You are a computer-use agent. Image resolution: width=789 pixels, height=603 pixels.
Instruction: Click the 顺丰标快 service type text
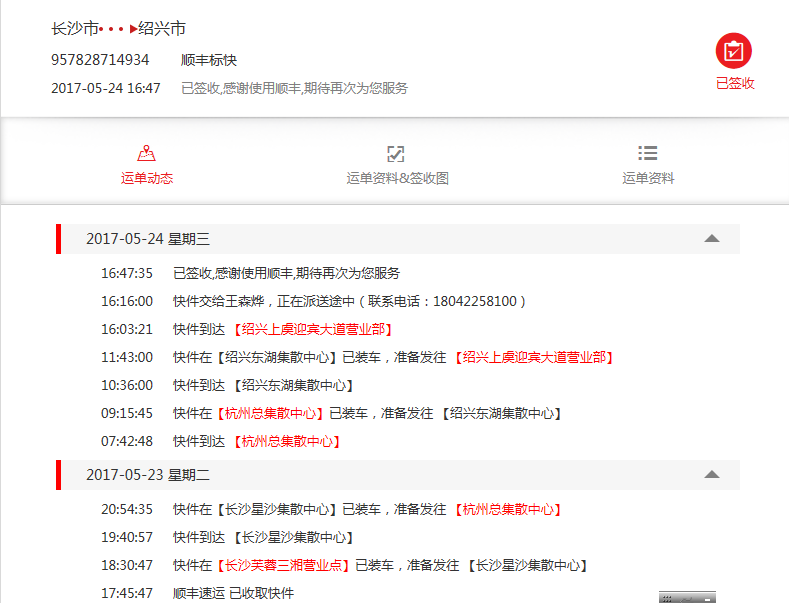209,60
